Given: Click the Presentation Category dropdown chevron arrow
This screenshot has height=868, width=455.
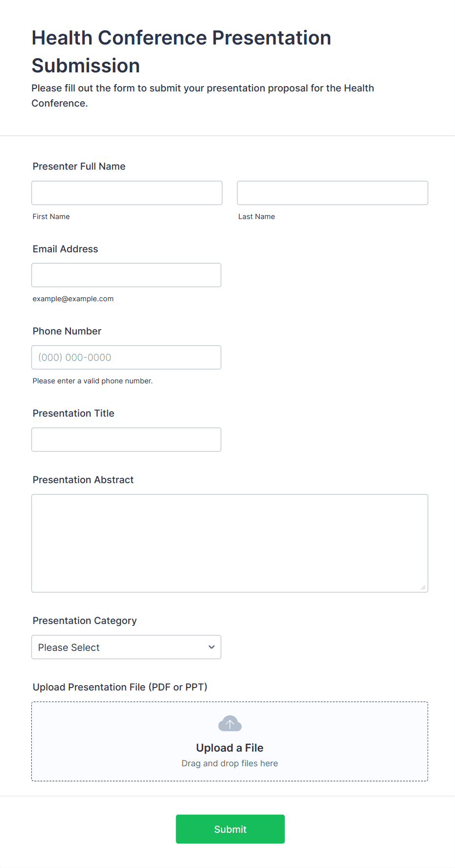Looking at the screenshot, I should click(211, 647).
